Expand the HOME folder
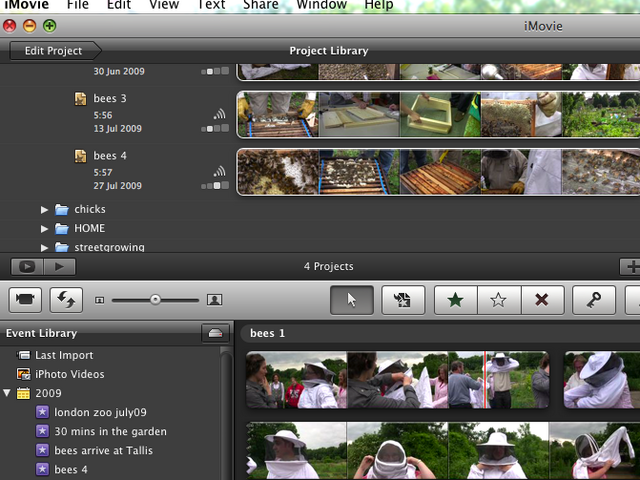This screenshot has height=480, width=640. (x=44, y=229)
